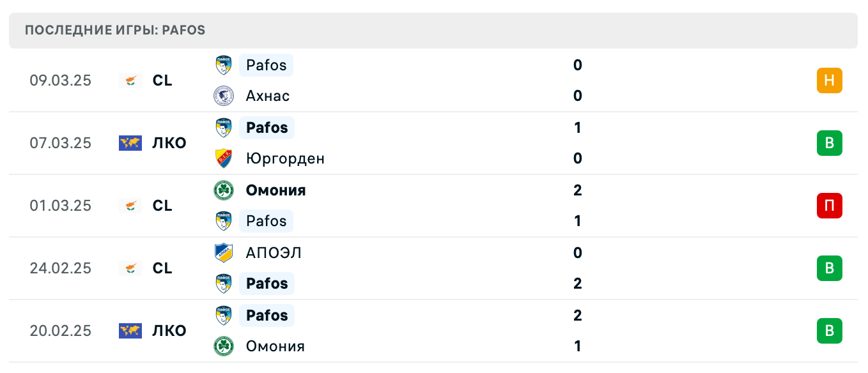Select the Ахнас team logo
This screenshot has height=373, width=868.
click(x=223, y=96)
